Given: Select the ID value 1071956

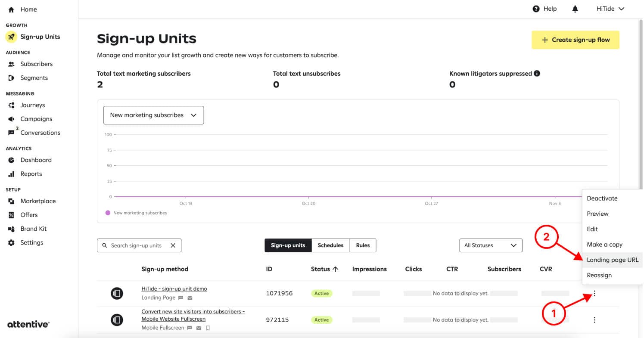Looking at the screenshot, I should point(279,293).
